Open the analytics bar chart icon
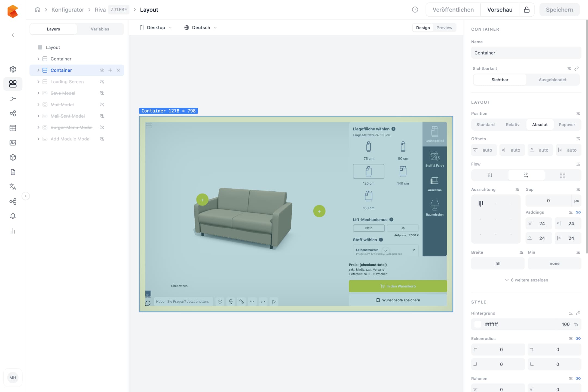The height and width of the screenshot is (392, 588). (13, 231)
